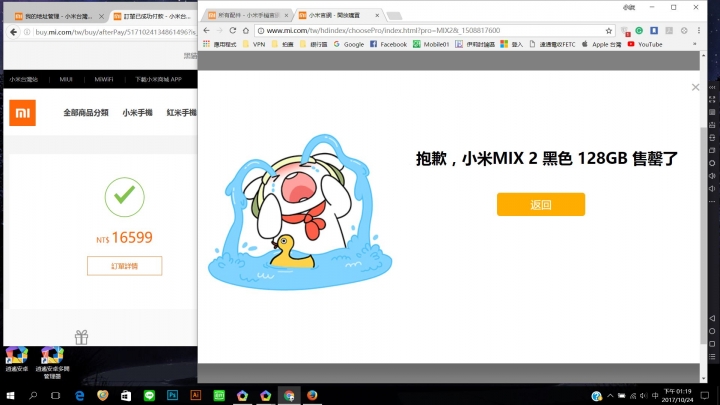
Task: Open the Apple 台灣 bookmark
Action: 602,44
